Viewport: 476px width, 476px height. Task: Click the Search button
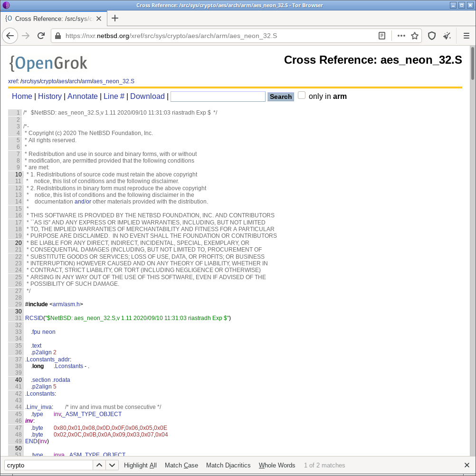pos(281,97)
